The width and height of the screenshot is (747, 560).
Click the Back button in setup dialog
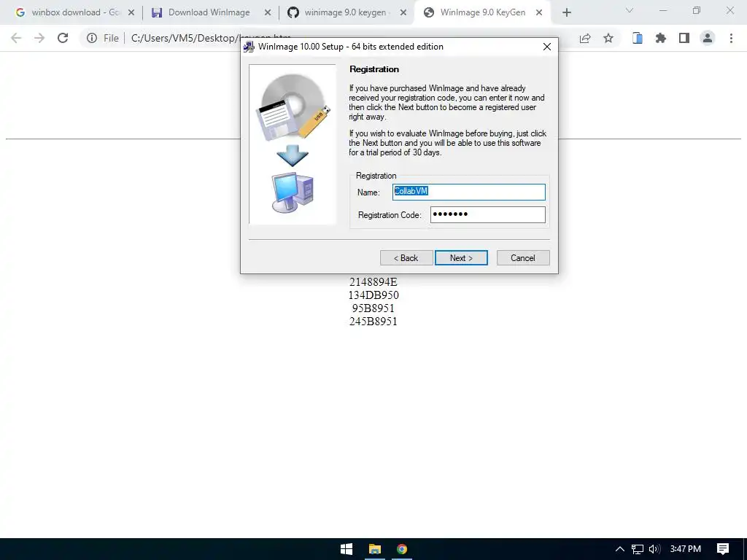coord(406,257)
